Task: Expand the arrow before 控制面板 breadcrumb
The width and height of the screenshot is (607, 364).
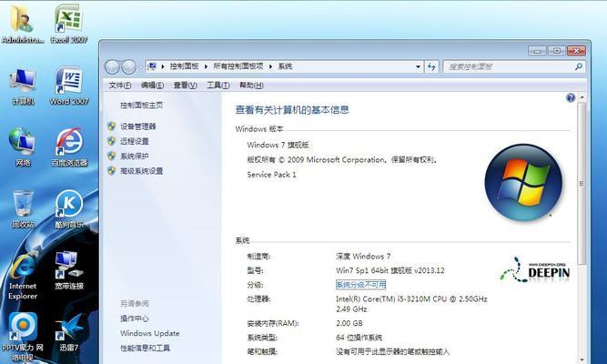Action: pyautogui.click(x=163, y=66)
